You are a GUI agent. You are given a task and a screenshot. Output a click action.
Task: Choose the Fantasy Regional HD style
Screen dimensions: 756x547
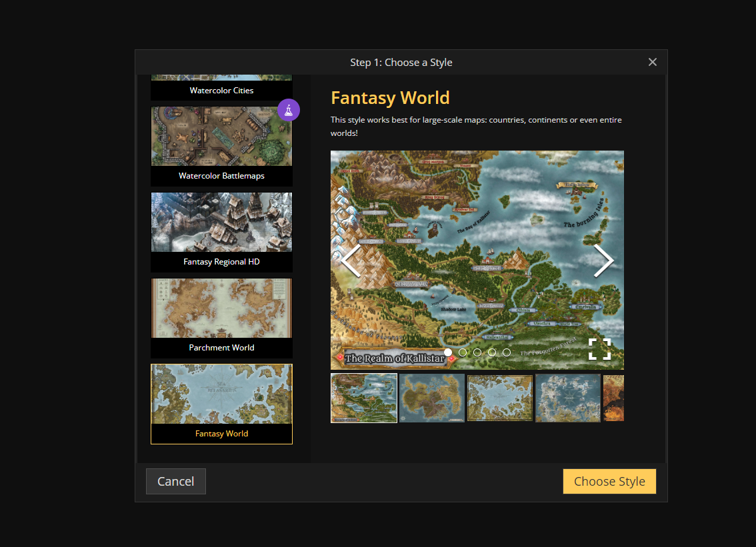pyautogui.click(x=221, y=232)
